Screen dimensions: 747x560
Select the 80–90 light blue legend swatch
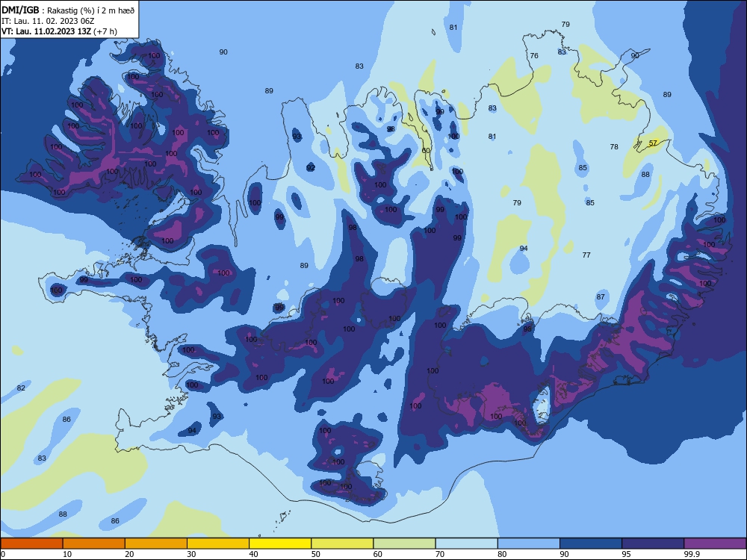click(x=529, y=544)
